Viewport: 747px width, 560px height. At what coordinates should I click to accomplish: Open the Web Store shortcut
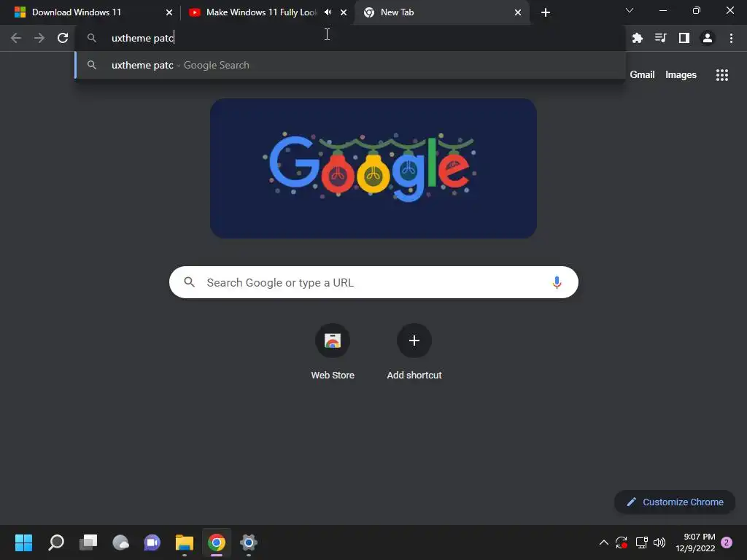333,351
